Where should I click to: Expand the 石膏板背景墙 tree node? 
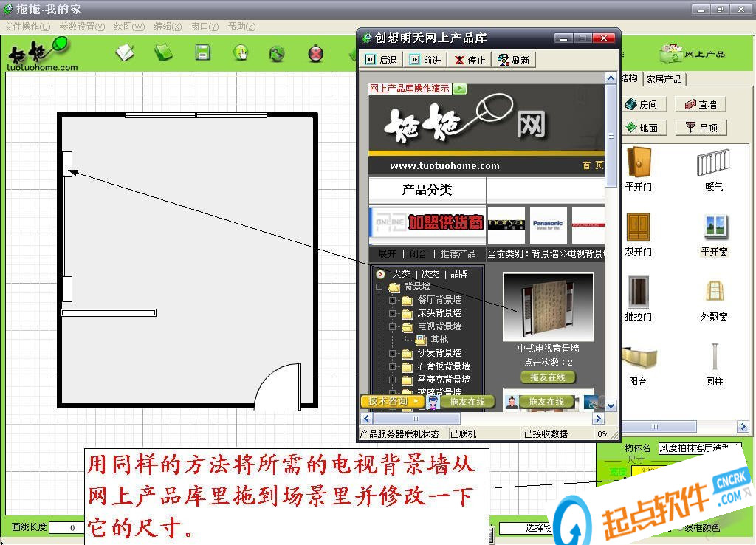(x=393, y=366)
